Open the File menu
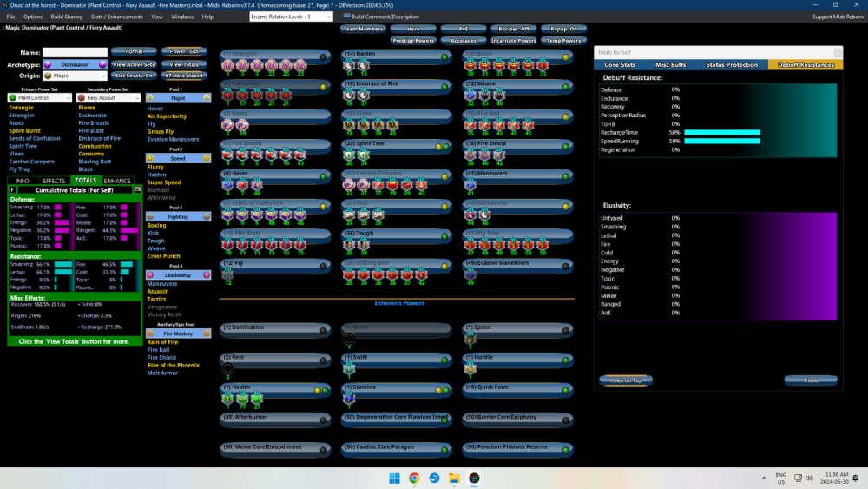The height and width of the screenshot is (489, 868). (11, 17)
